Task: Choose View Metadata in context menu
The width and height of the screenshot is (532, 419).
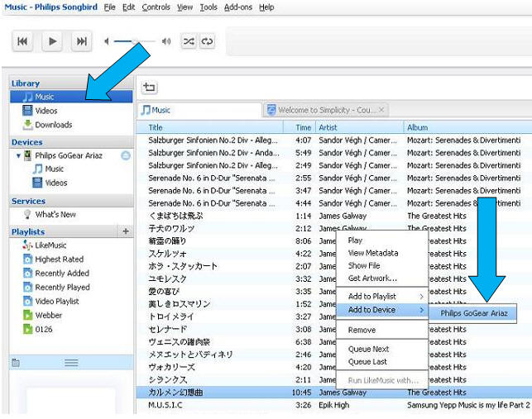Action: [x=382, y=253]
